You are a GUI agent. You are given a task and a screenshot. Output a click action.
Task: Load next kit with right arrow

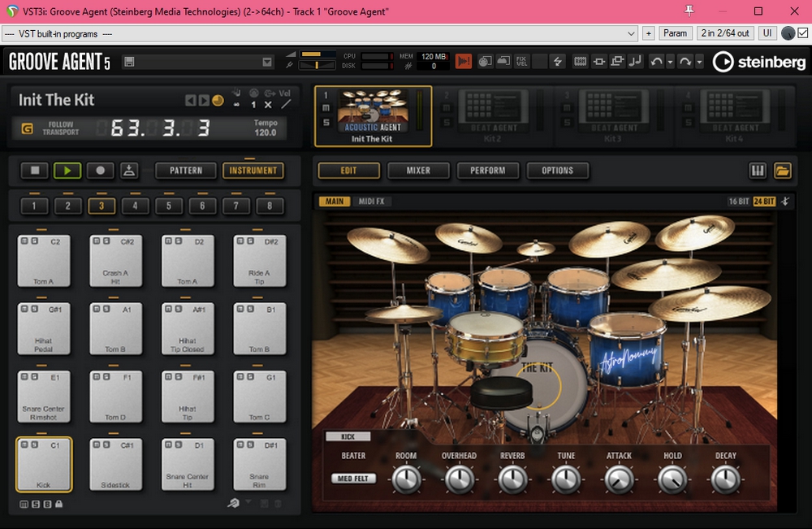pyautogui.click(x=204, y=100)
